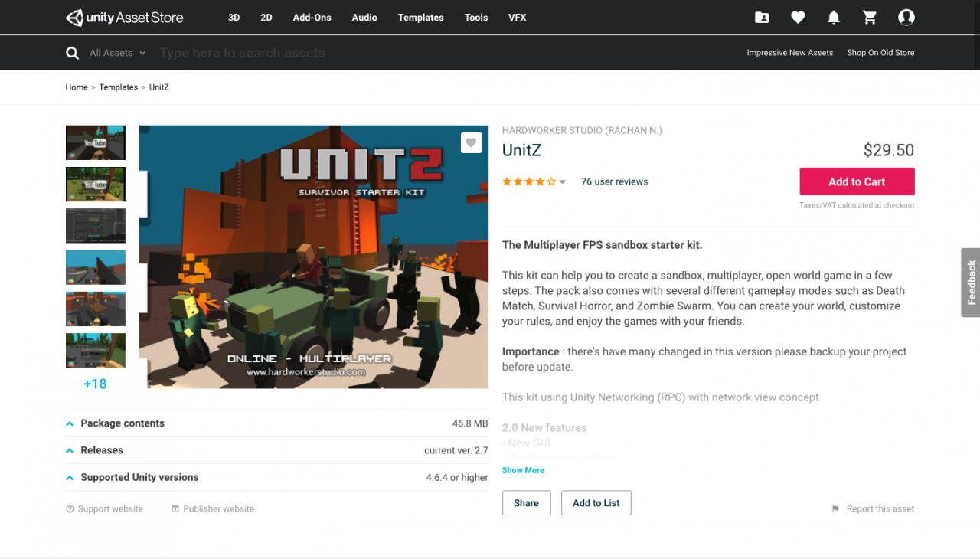This screenshot has height=559, width=980.
Task: Open the Audio category menu
Action: tap(364, 18)
